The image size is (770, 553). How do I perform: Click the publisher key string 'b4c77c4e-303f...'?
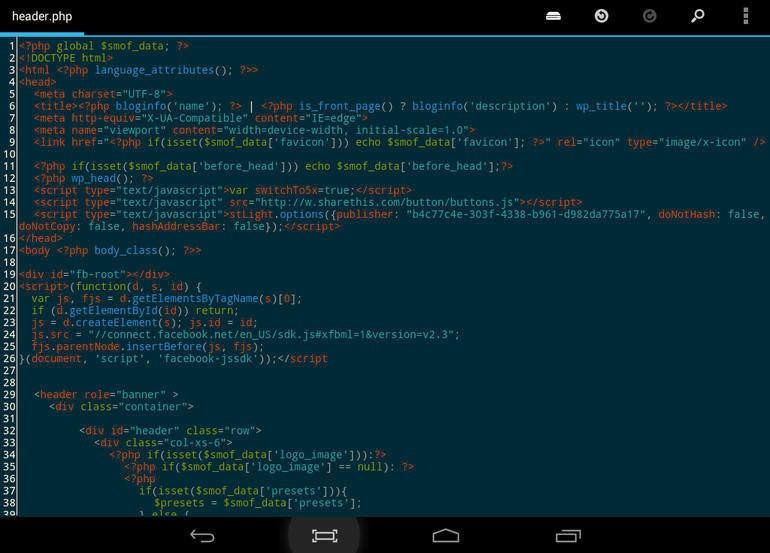[x=525, y=214]
